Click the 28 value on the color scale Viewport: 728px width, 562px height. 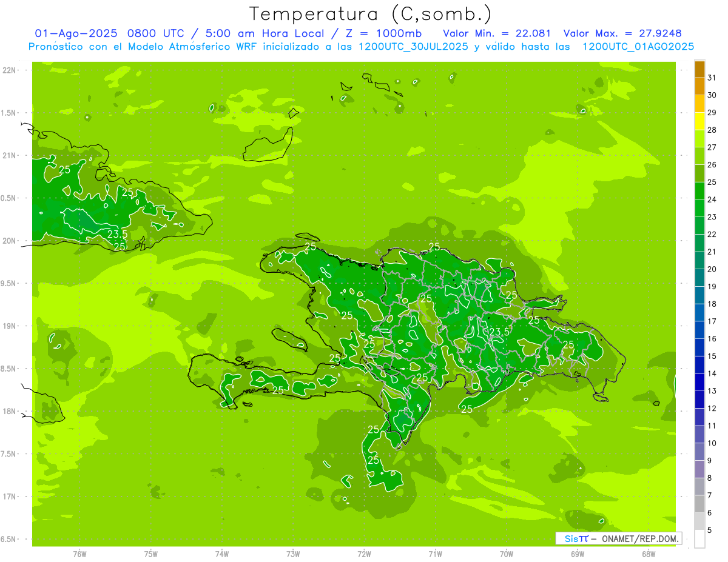pos(712,130)
